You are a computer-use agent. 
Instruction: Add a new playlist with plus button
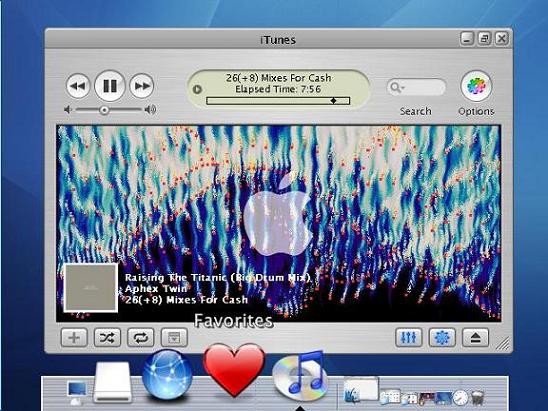tap(74, 338)
